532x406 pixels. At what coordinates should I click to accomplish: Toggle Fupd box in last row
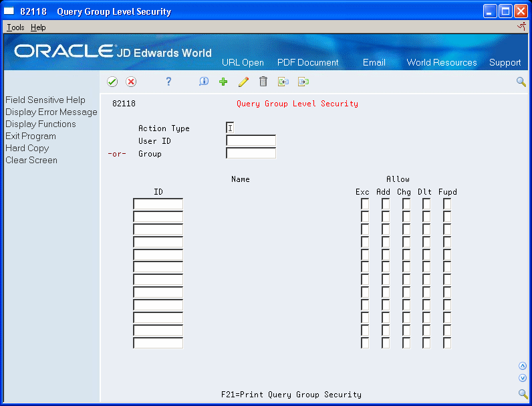(x=447, y=343)
